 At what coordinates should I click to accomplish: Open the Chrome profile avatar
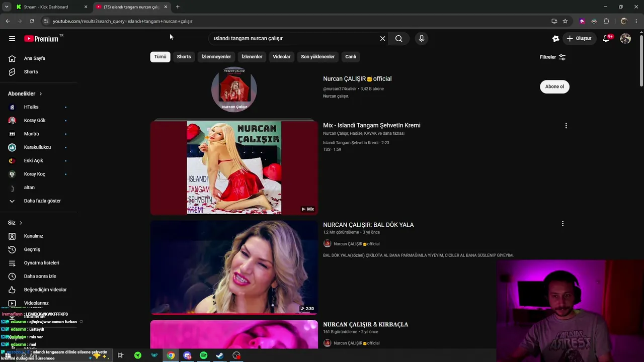[624, 21]
